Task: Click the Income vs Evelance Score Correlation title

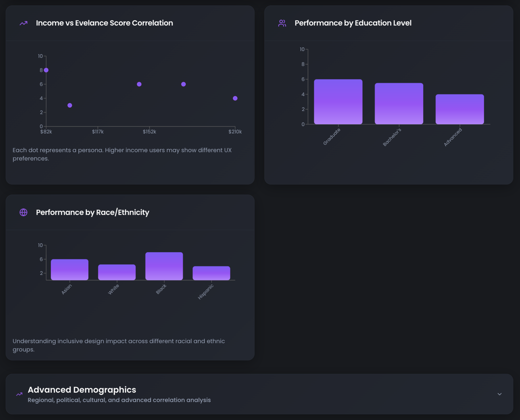Action: coord(104,23)
